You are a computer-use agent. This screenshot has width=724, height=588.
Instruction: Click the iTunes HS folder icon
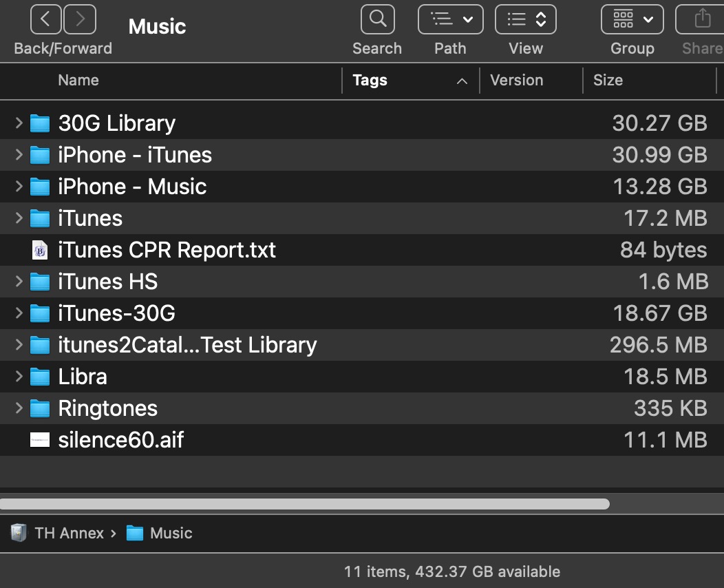coord(40,282)
